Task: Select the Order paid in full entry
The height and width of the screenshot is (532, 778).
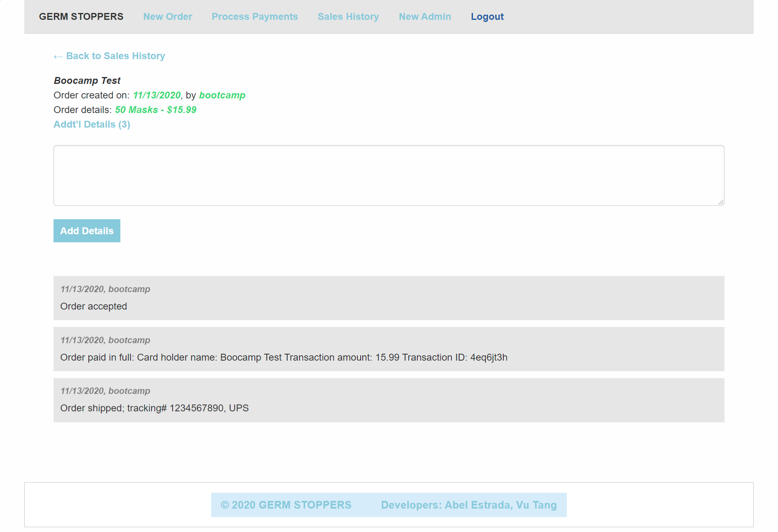Action: pyautogui.click(x=284, y=357)
